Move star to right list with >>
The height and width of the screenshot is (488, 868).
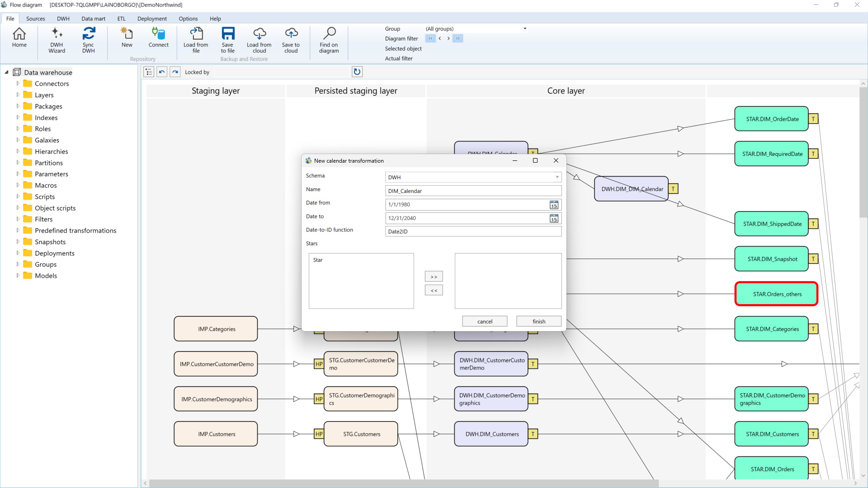click(x=434, y=277)
